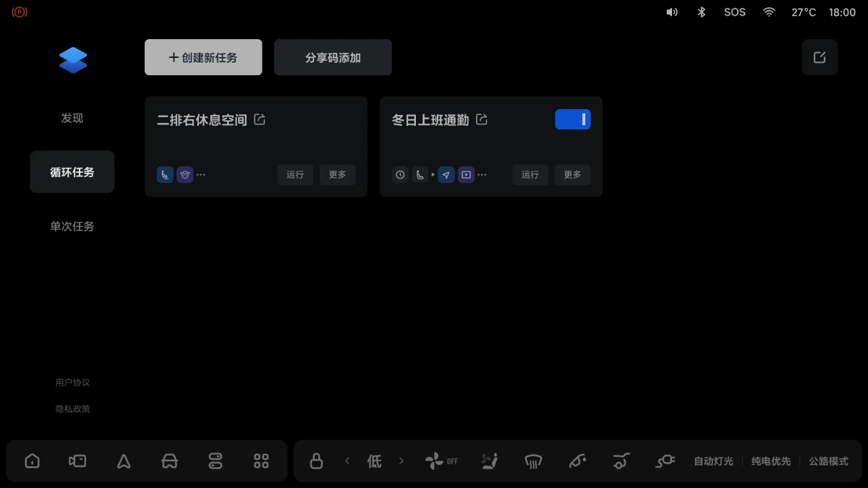
Task: Open the 冬日上班通勤 task card title
Action: (x=430, y=120)
